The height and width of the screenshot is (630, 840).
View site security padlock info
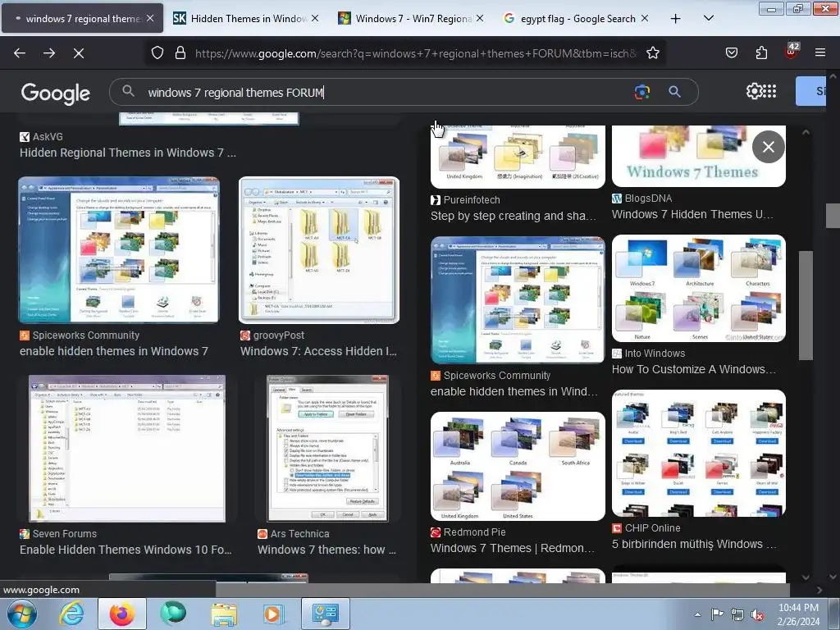point(180,53)
